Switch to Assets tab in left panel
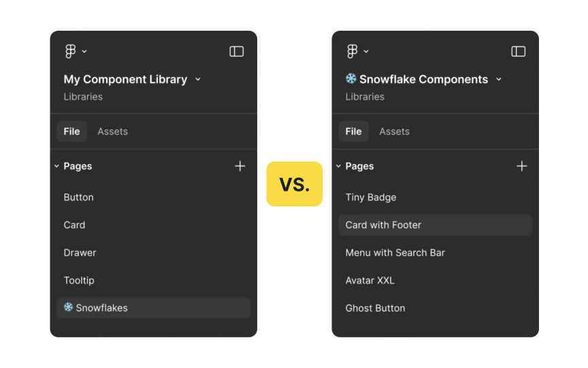This screenshot has height=368, width=588. point(112,132)
